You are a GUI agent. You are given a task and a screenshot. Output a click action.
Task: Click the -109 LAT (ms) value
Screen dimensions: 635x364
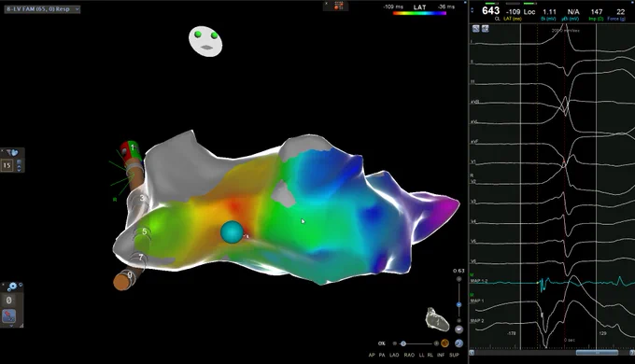[513, 12]
